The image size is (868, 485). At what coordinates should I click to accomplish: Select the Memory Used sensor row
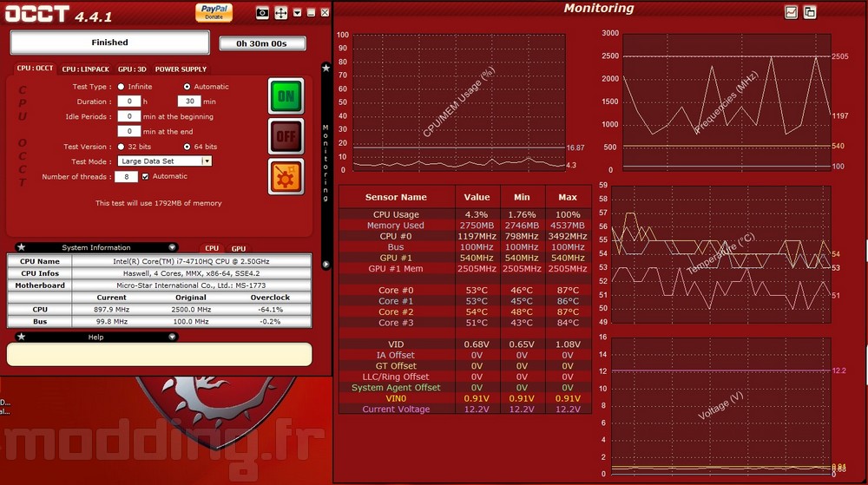[465, 225]
